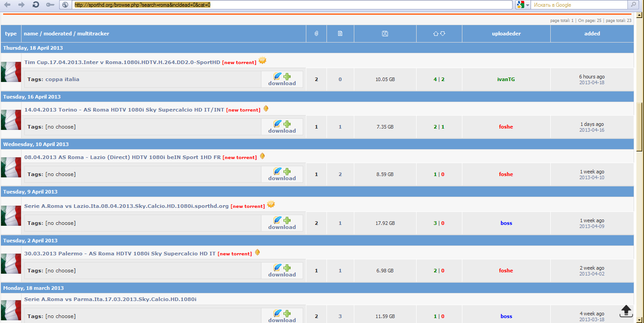Click the green plus in the 7.35 GB row
Viewport: 644px width, 323px height.
tap(287, 124)
